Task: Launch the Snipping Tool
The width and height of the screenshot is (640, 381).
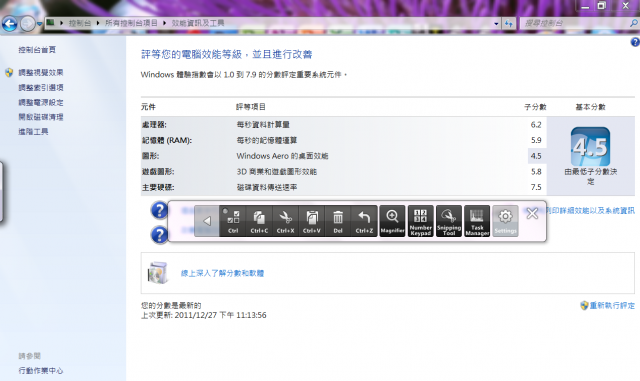Action: coord(449,221)
